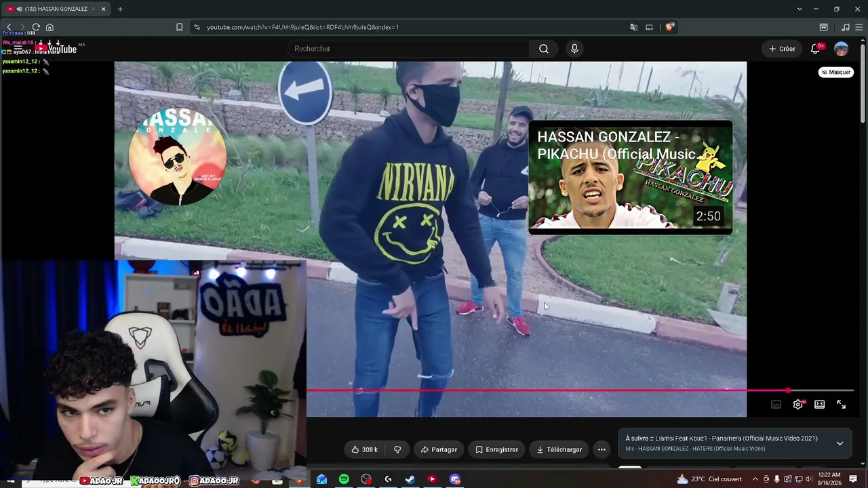
Task: Open the OBS Studio taskbar icon
Action: pos(366,479)
